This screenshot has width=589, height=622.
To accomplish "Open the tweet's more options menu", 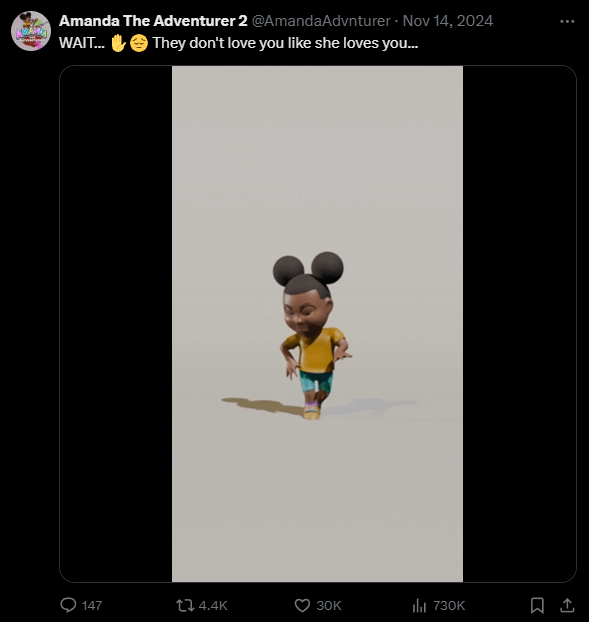I will point(567,21).
